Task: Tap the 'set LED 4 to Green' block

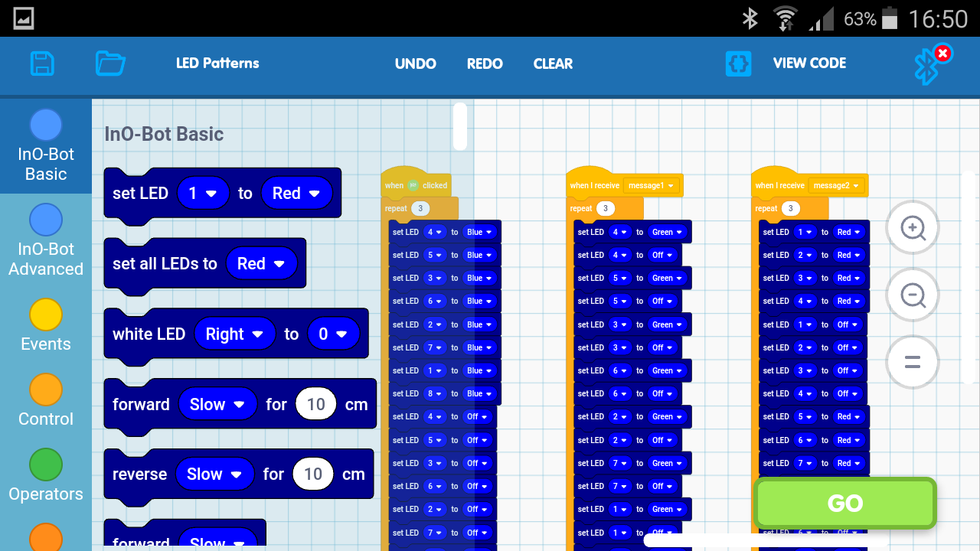Action: click(x=633, y=232)
